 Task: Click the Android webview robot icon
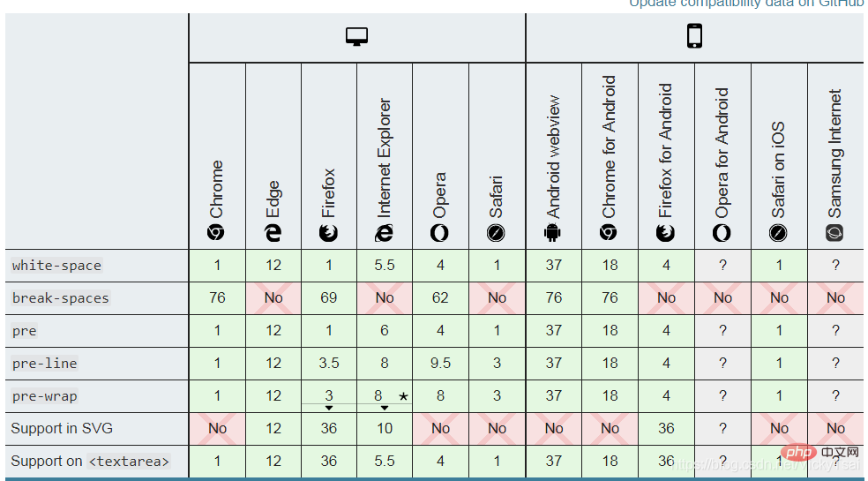pos(552,233)
